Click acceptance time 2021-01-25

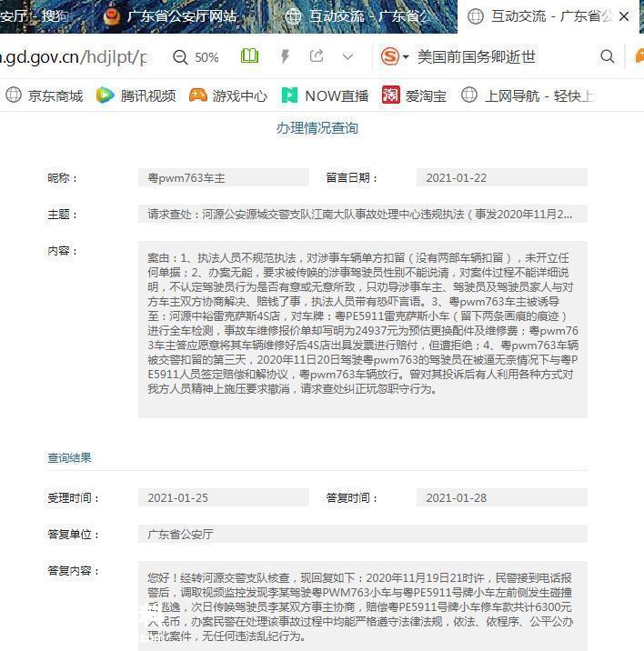point(224,497)
